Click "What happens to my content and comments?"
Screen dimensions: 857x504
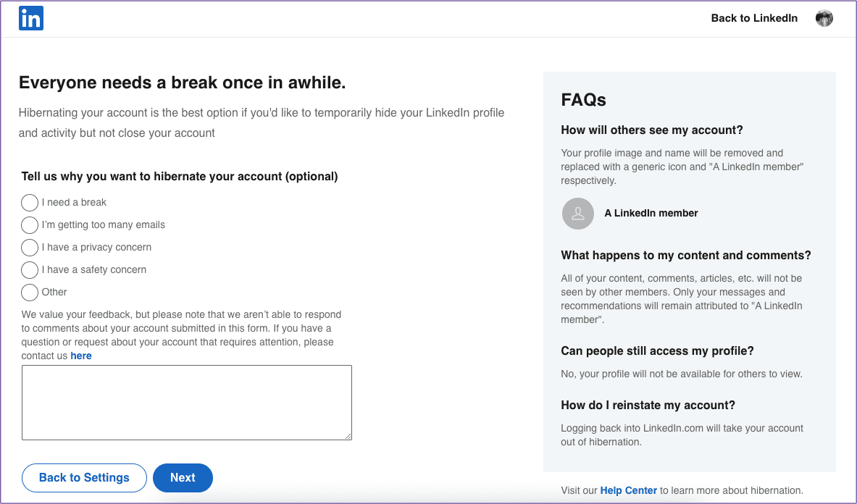pos(686,255)
